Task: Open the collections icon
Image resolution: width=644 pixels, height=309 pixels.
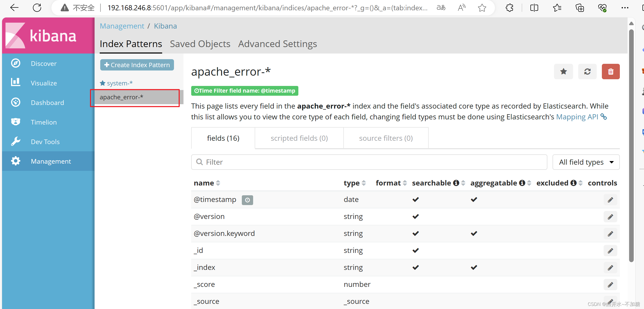Action: pos(580,8)
